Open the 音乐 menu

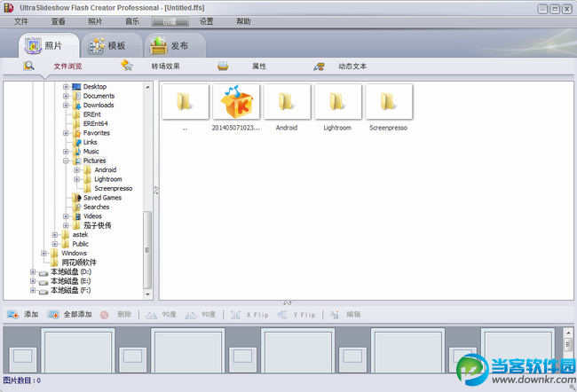click(132, 21)
